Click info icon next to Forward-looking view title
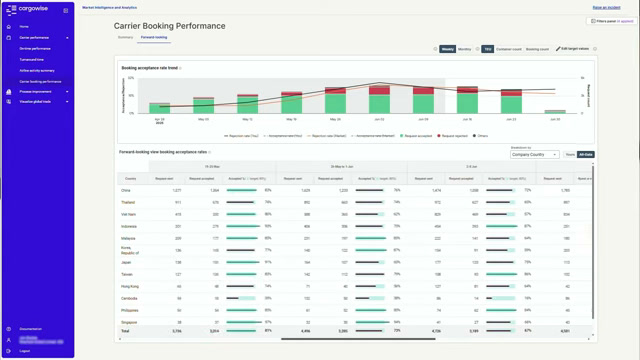This screenshot has height=360, width=640. pyautogui.click(x=210, y=152)
